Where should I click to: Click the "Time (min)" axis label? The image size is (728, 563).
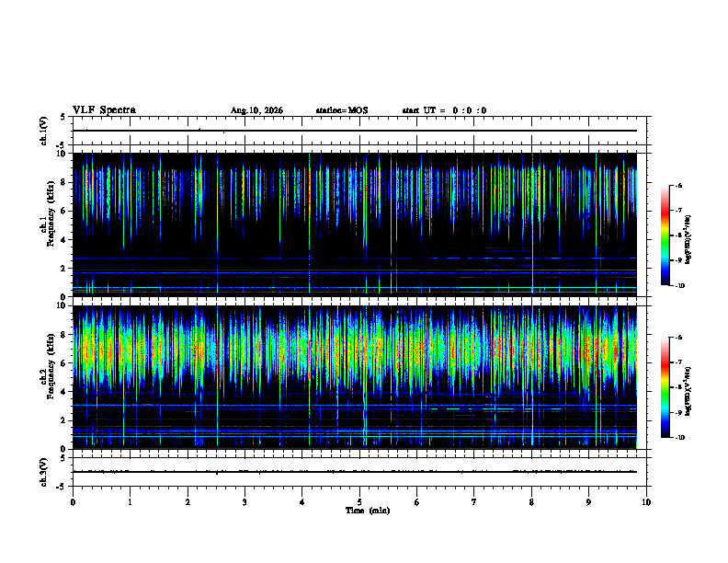[368, 511]
